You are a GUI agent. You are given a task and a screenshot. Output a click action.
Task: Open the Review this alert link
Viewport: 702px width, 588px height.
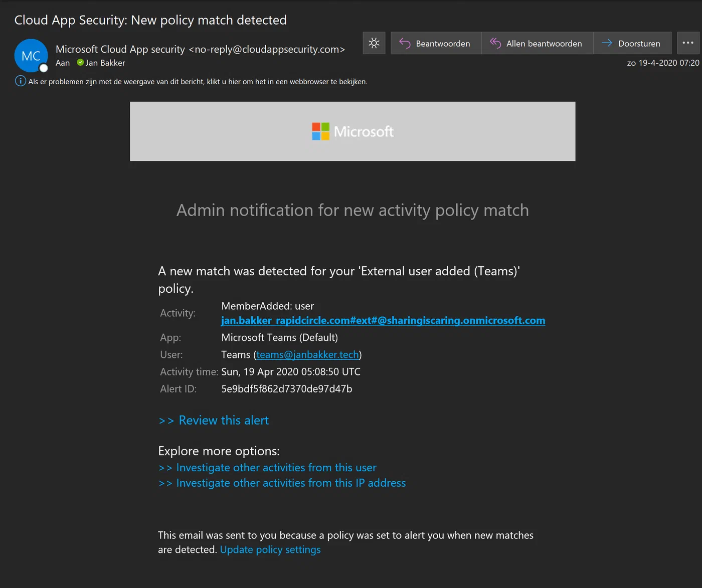click(x=214, y=420)
